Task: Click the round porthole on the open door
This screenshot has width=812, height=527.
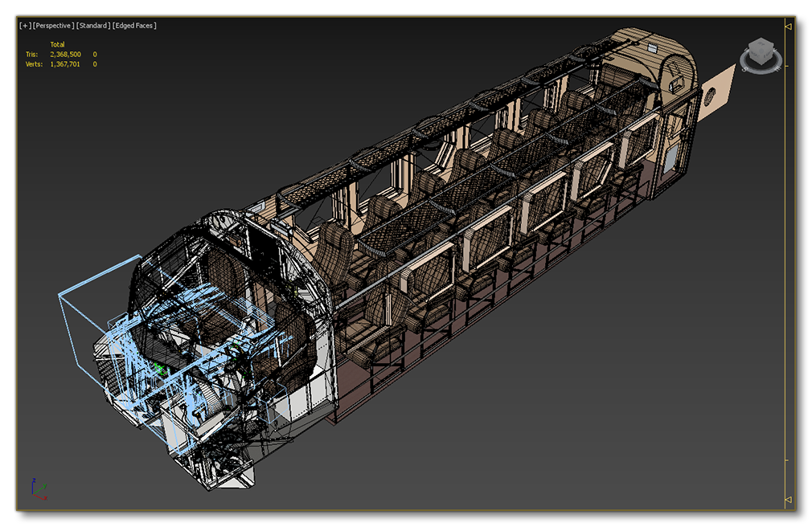Action: click(x=710, y=98)
